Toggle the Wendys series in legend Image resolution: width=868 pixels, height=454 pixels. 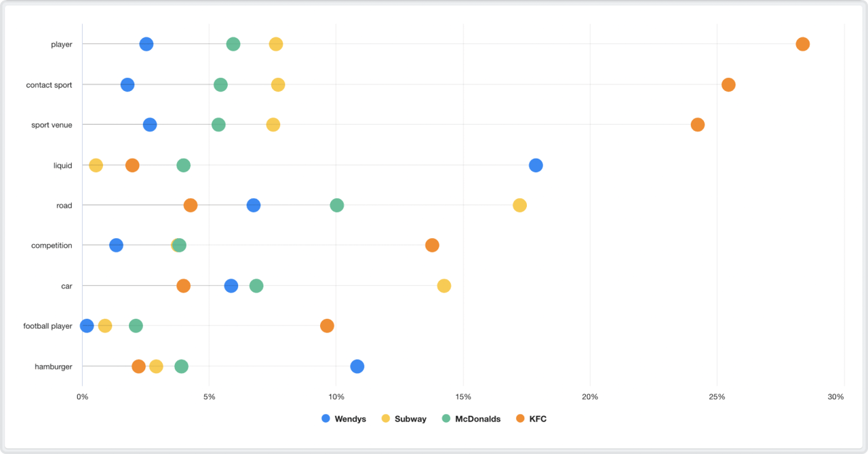click(x=344, y=419)
